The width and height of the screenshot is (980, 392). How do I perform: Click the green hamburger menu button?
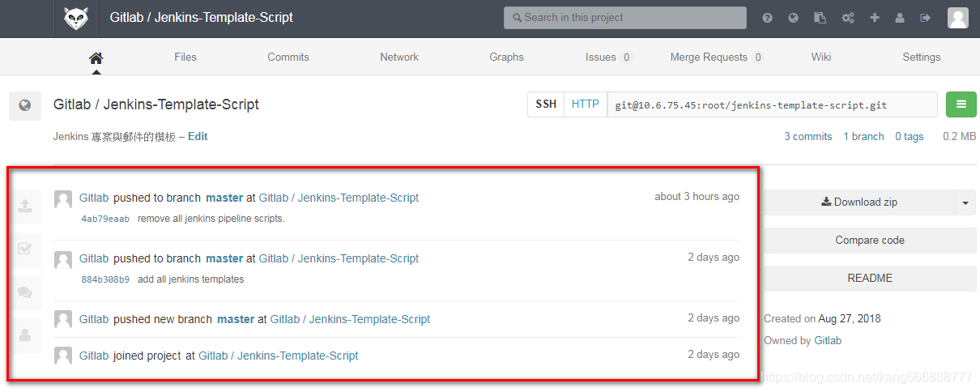point(961,104)
